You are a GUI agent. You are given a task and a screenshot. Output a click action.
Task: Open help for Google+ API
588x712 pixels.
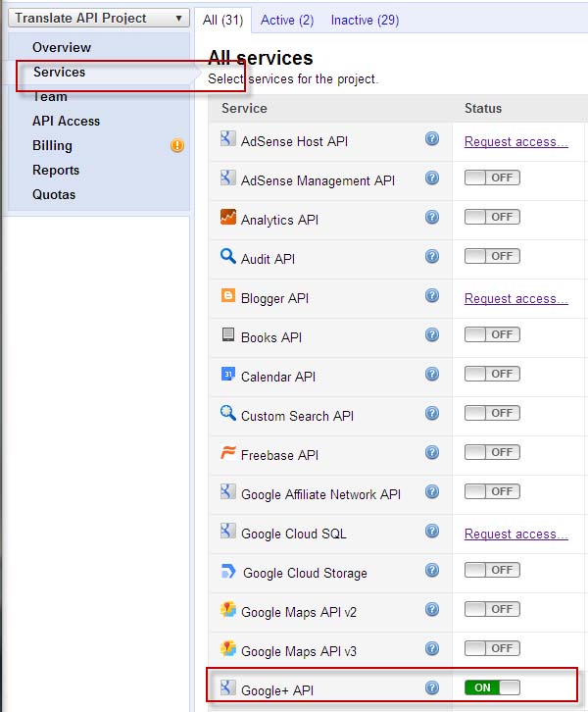432,687
